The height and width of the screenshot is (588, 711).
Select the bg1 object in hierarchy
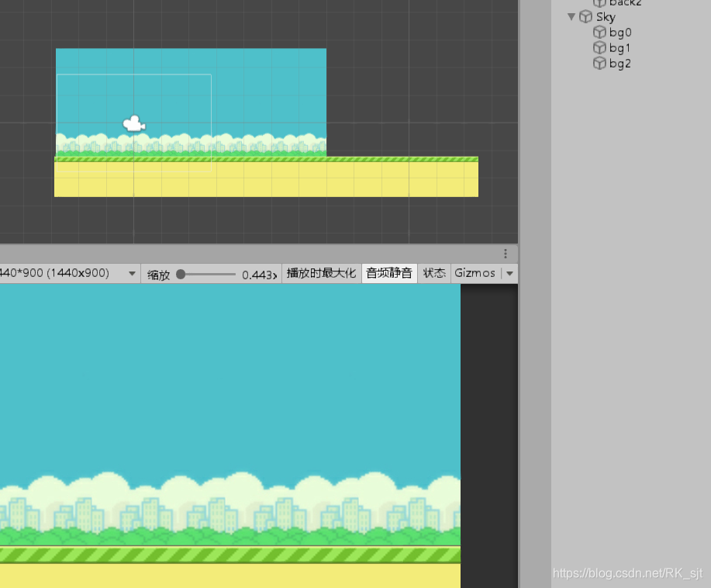click(620, 47)
